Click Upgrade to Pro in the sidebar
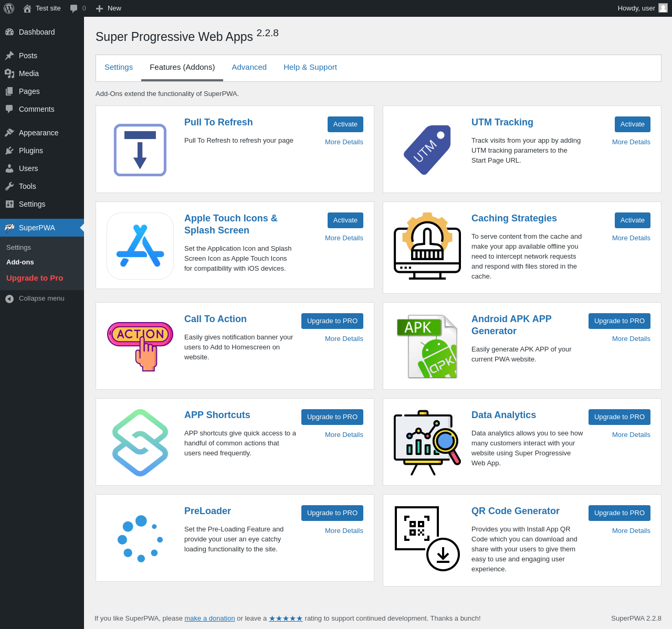The height and width of the screenshot is (629, 672). coord(35,278)
